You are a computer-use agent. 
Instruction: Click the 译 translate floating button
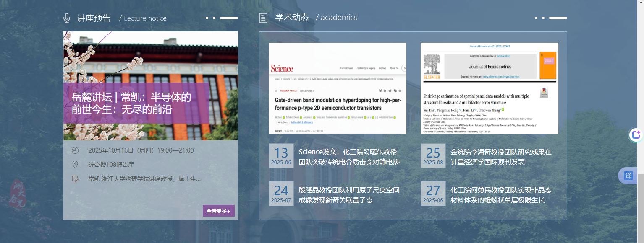pyautogui.click(x=628, y=176)
